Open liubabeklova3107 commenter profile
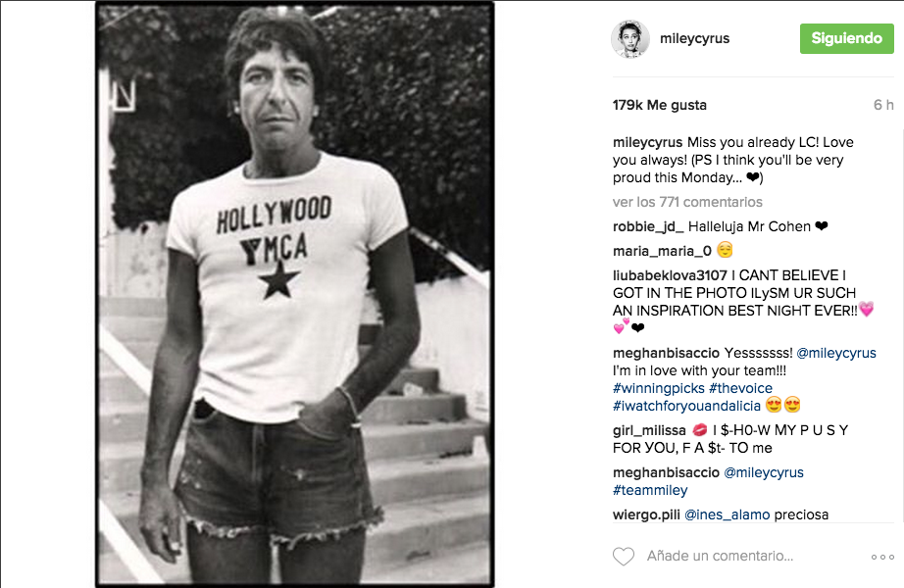904x588 pixels. [675, 274]
